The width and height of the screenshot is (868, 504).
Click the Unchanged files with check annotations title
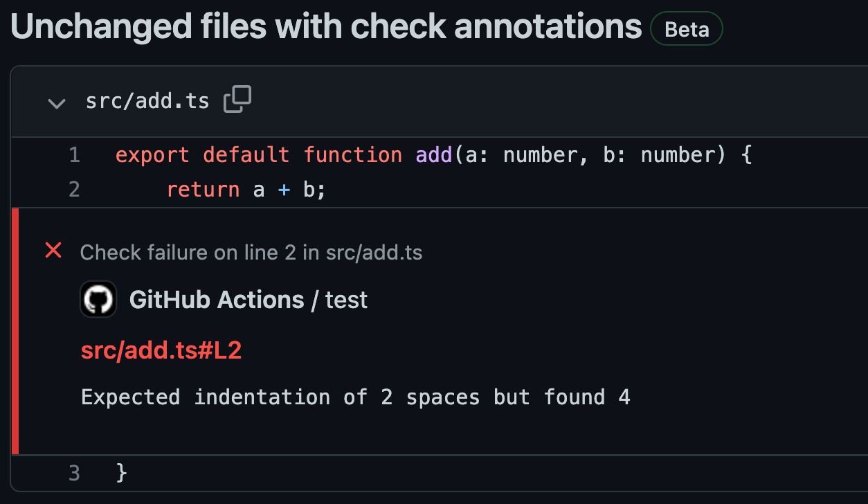325,26
